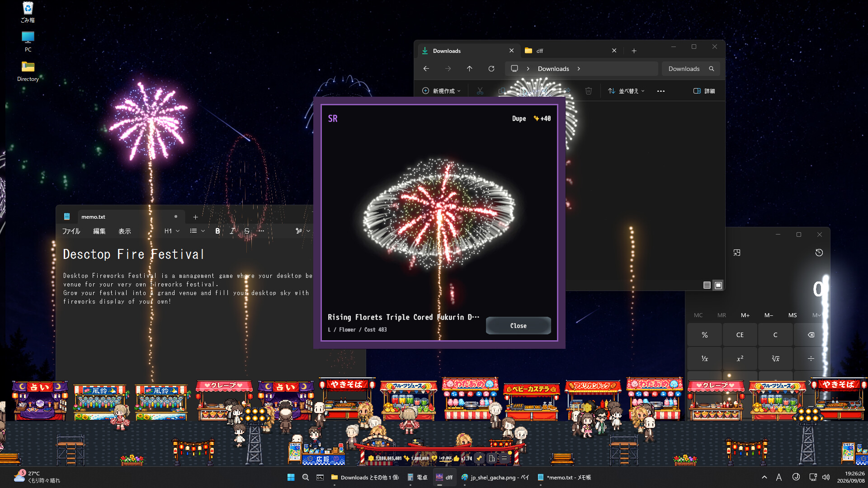
Task: Open the 新規作成 dropdown in Explorer
Action: 441,91
